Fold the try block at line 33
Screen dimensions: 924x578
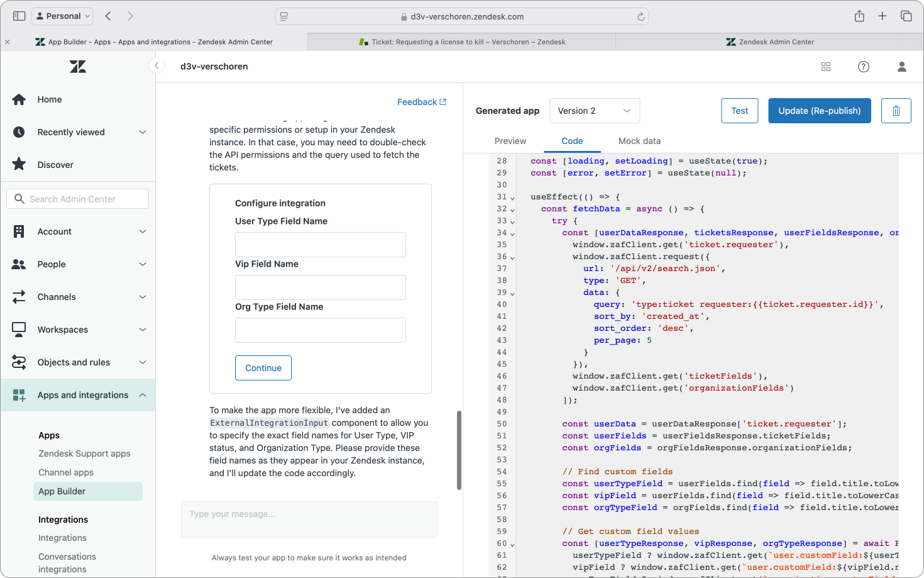[x=512, y=221]
